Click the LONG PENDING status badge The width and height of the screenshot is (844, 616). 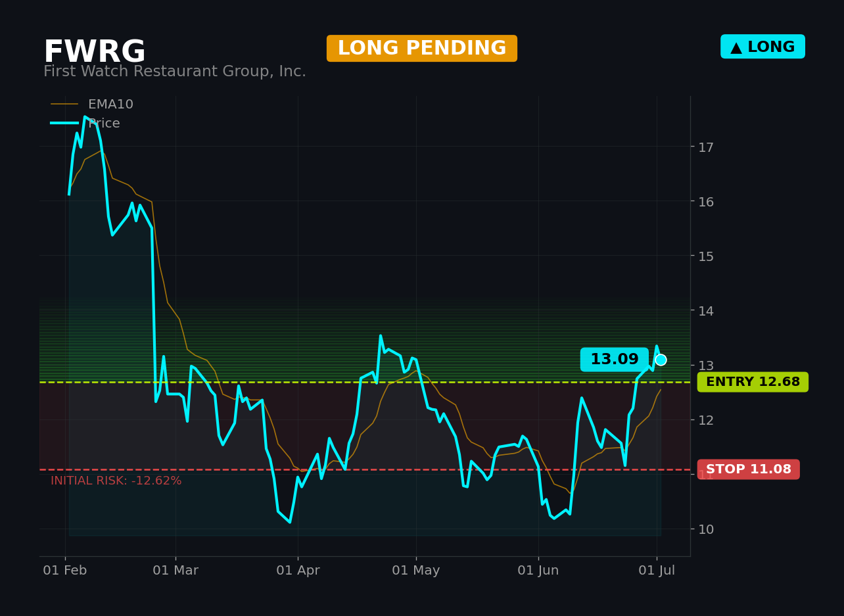click(x=422, y=49)
